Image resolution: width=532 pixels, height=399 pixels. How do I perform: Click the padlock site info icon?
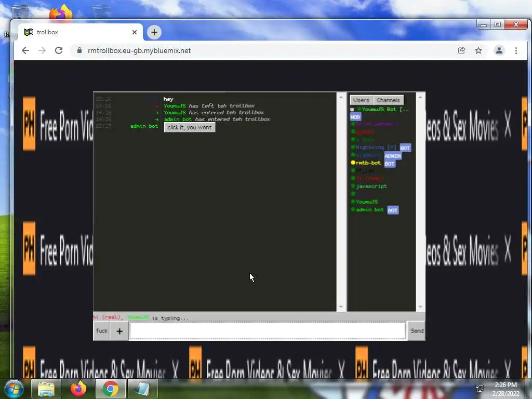pos(79,50)
